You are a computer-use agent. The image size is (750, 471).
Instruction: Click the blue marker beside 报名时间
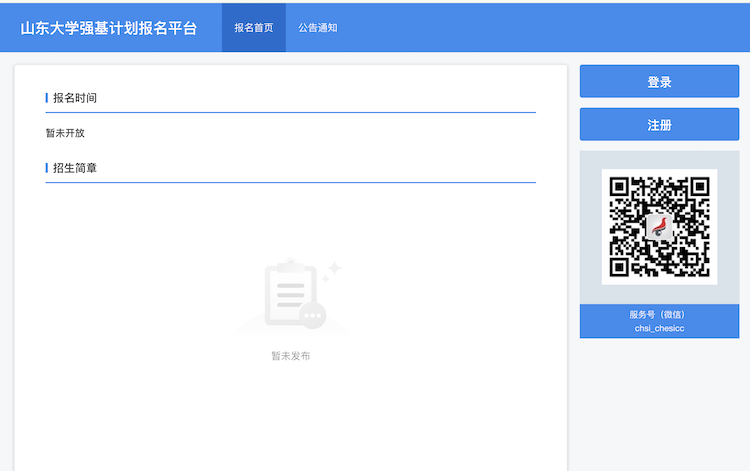tap(47, 98)
